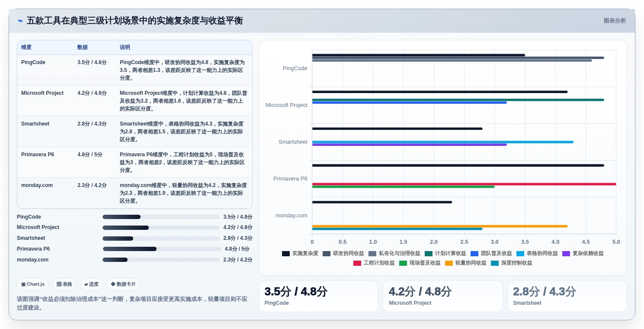Toggle the 表格协同收益 legend item
Viewport: 644px width, 329px height.
click(537, 254)
